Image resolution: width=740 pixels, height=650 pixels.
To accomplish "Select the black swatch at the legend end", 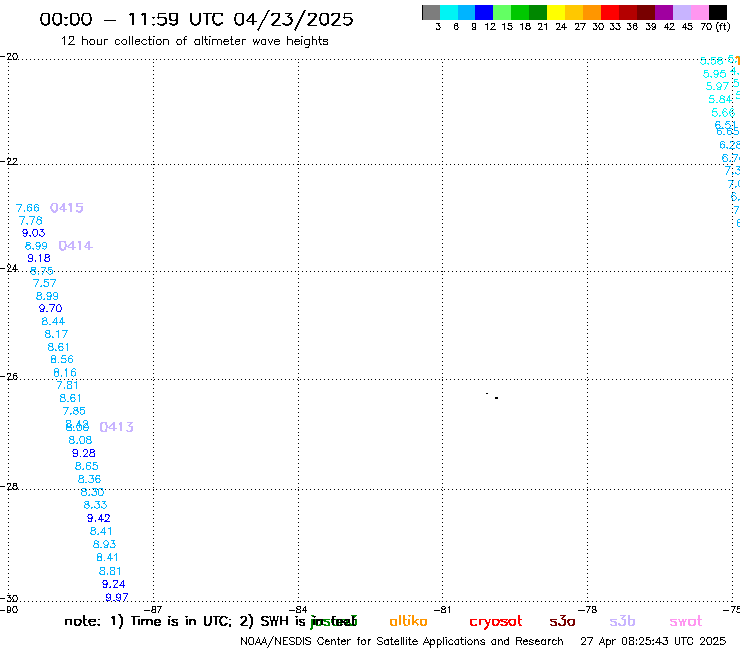I will 718,12.
